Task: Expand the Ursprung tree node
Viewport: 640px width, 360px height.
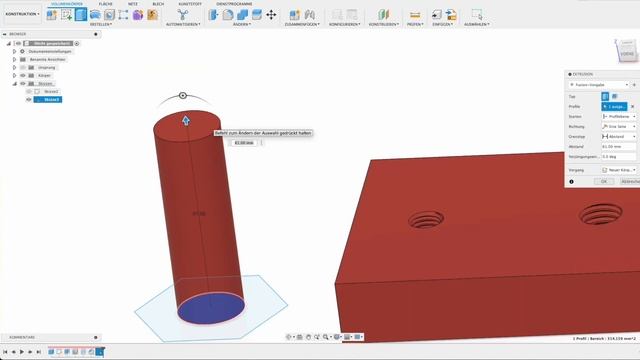Action: [x=14, y=67]
